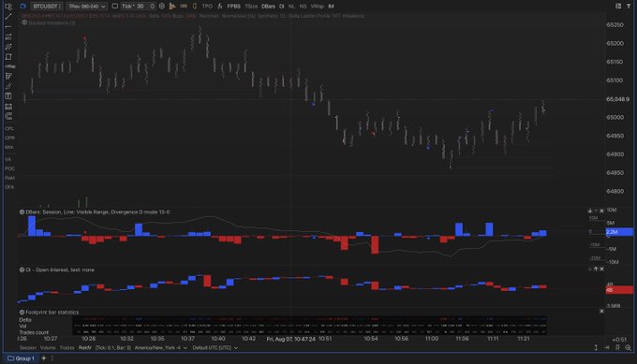Toggle CPL in left sidebar

[9, 128]
